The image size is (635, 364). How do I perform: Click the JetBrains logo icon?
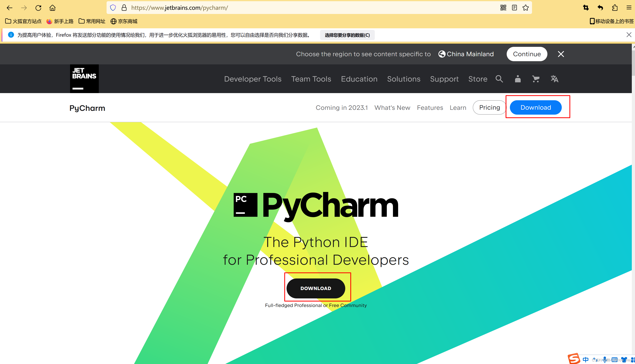pyautogui.click(x=85, y=78)
